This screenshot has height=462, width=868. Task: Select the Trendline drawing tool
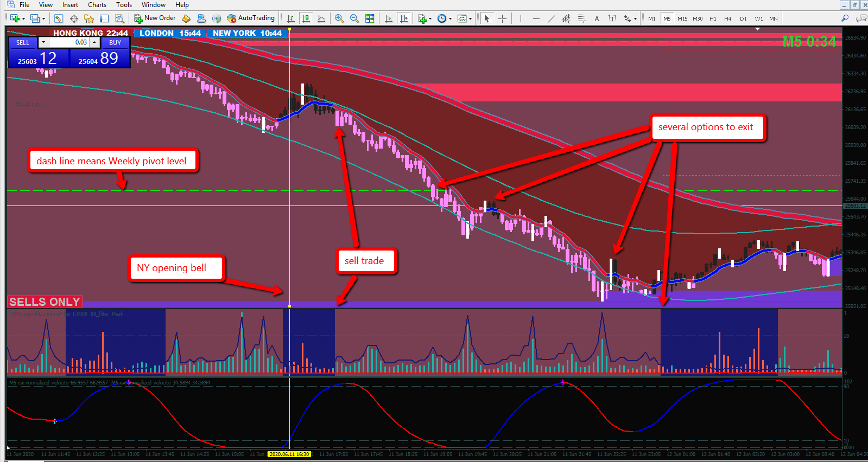pyautogui.click(x=552, y=18)
